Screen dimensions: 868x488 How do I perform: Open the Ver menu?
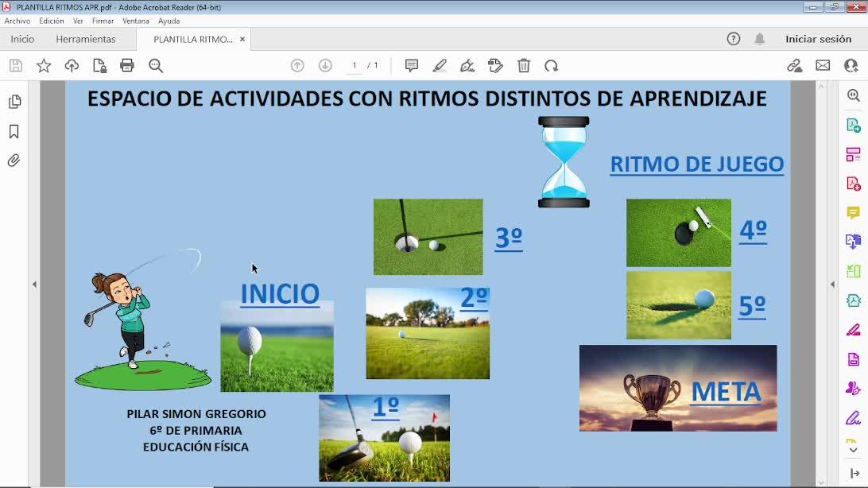[x=78, y=21]
